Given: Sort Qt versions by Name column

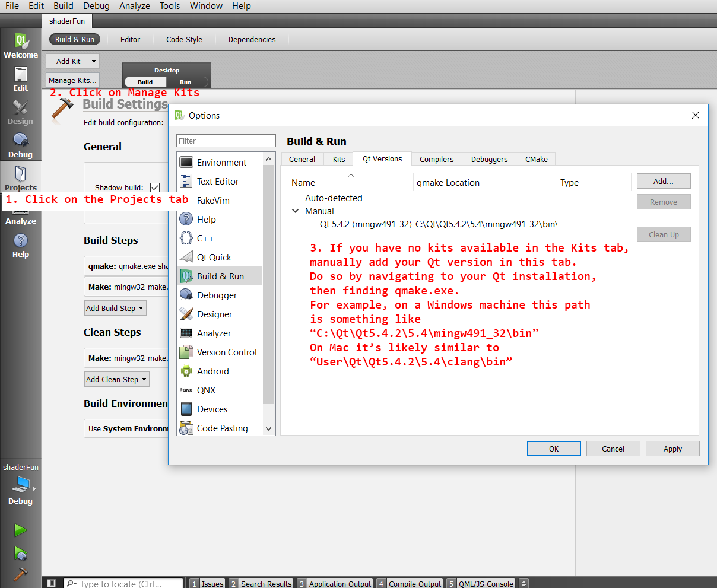Looking at the screenshot, I should [351, 183].
